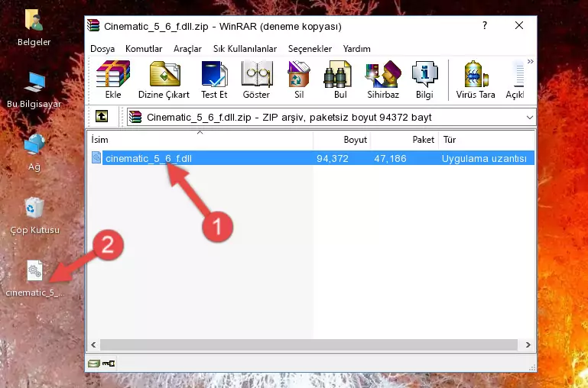588x388 pixels.
Task: Sort by Tür column header
Action: point(486,140)
